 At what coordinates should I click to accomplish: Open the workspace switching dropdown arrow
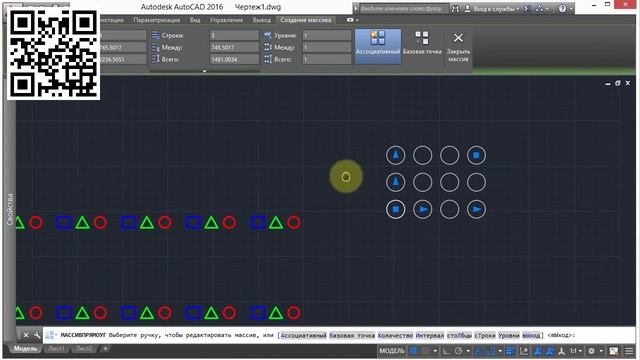click(x=600, y=351)
